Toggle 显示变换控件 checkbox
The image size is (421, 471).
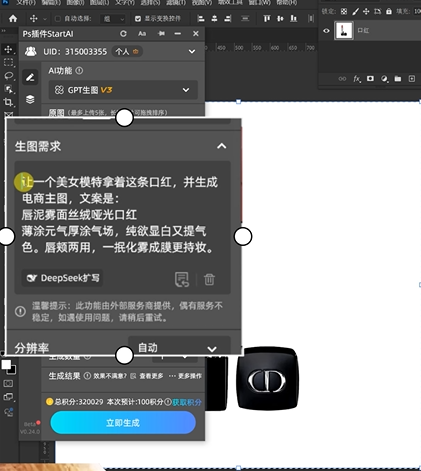[138, 19]
